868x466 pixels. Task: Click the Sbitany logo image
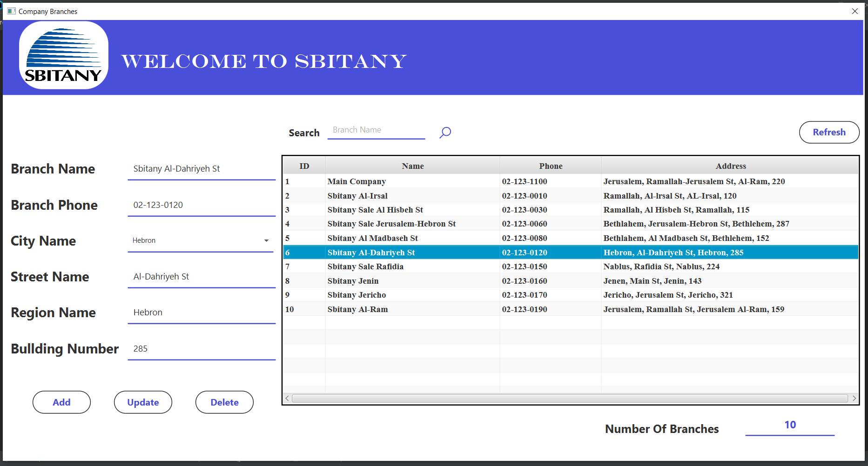coord(64,55)
